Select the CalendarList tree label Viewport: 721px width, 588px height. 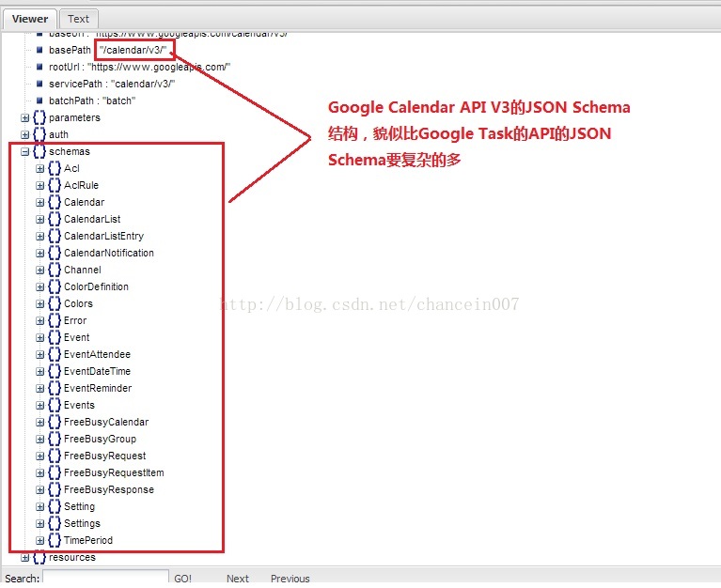pos(92,219)
